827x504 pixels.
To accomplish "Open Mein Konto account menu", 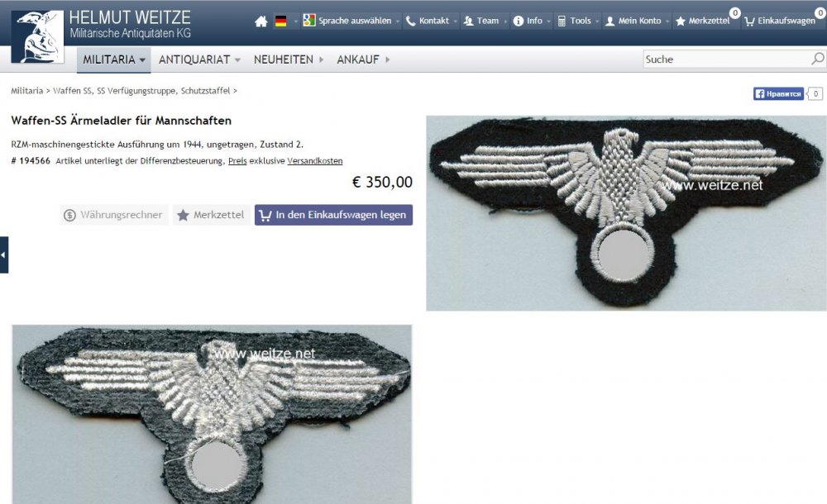I will (x=633, y=21).
